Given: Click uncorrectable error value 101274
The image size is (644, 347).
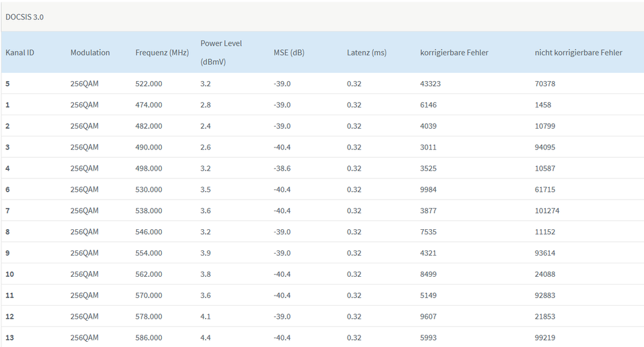Looking at the screenshot, I should point(547,211).
